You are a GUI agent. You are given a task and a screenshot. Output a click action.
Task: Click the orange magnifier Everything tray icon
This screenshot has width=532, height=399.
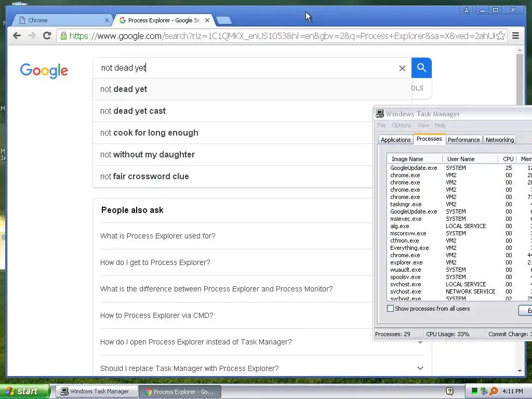click(494, 392)
